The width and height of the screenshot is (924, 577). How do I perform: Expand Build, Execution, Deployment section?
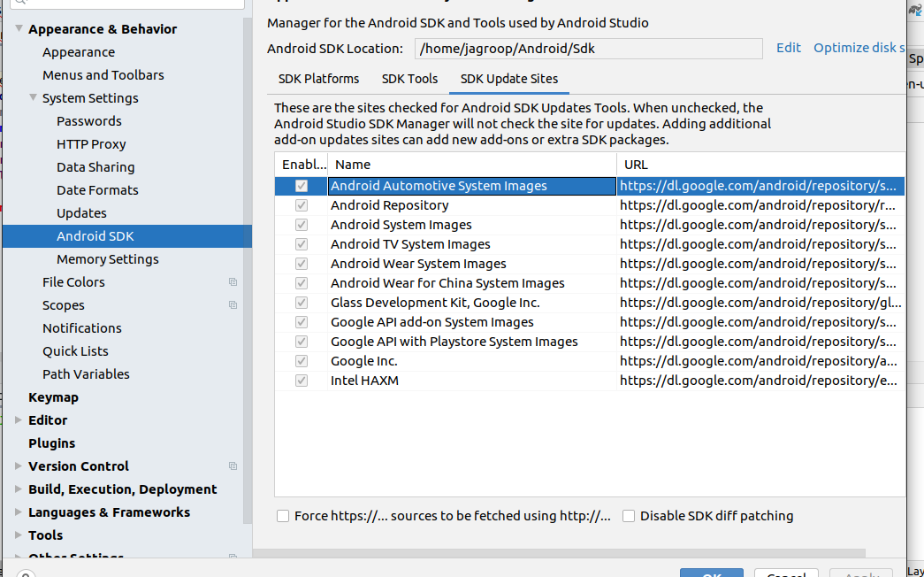pos(19,489)
